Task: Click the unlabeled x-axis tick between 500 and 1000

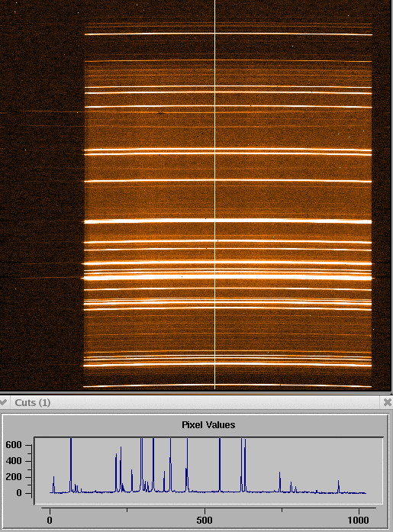Action: 282,510
